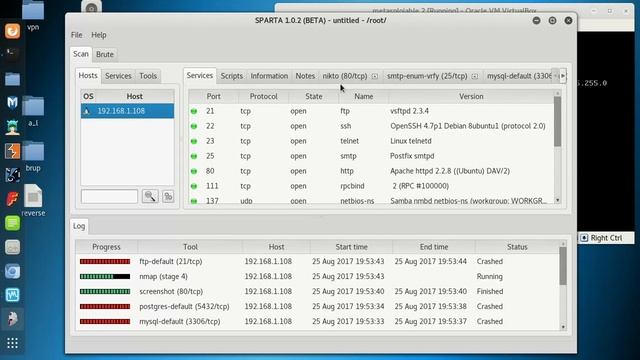Open the terminal from the dock
The image size is (640, 360).
[x=12, y=53]
